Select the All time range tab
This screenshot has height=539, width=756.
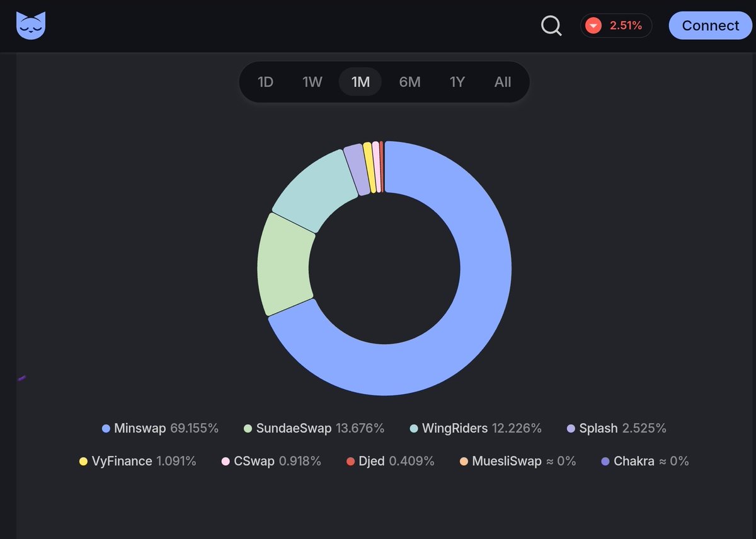(503, 82)
